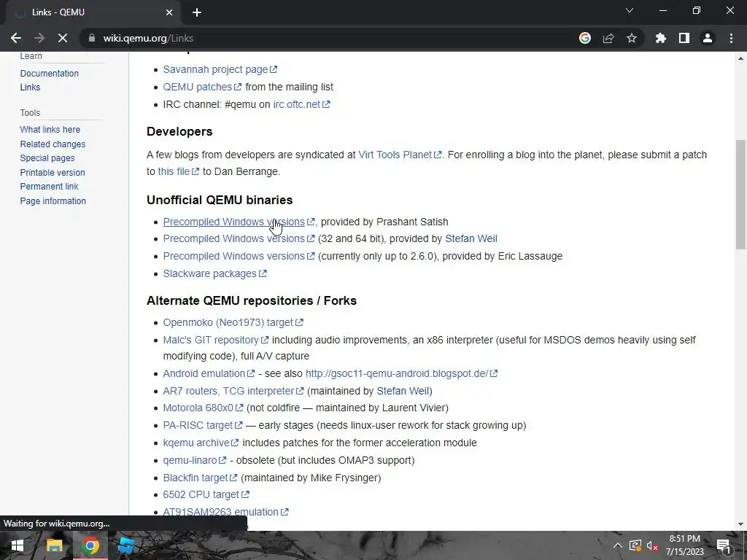Show hidden system tray icons

(617, 545)
